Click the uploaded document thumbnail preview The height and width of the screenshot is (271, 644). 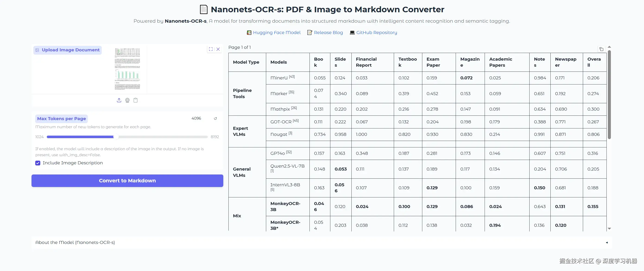[127, 69]
